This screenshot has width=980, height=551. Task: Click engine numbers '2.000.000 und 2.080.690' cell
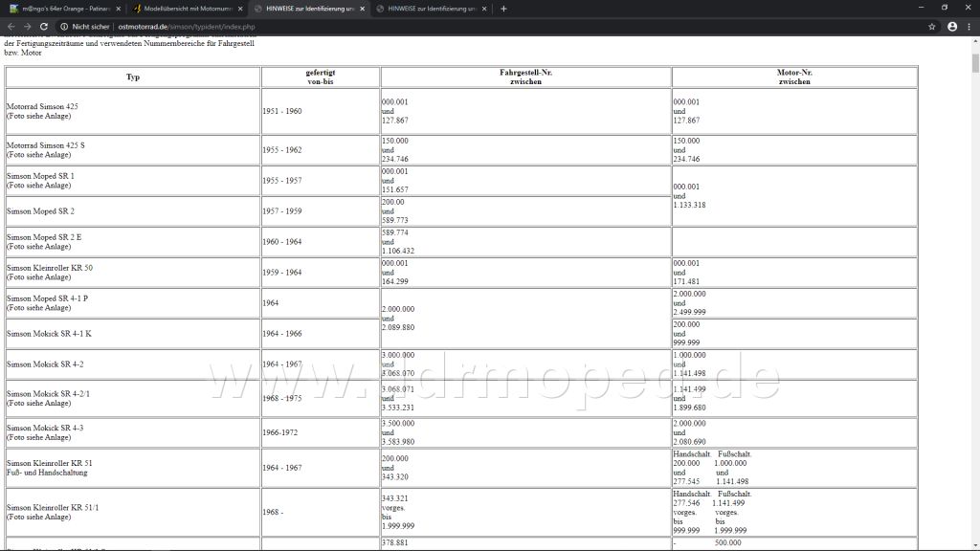[794, 432]
